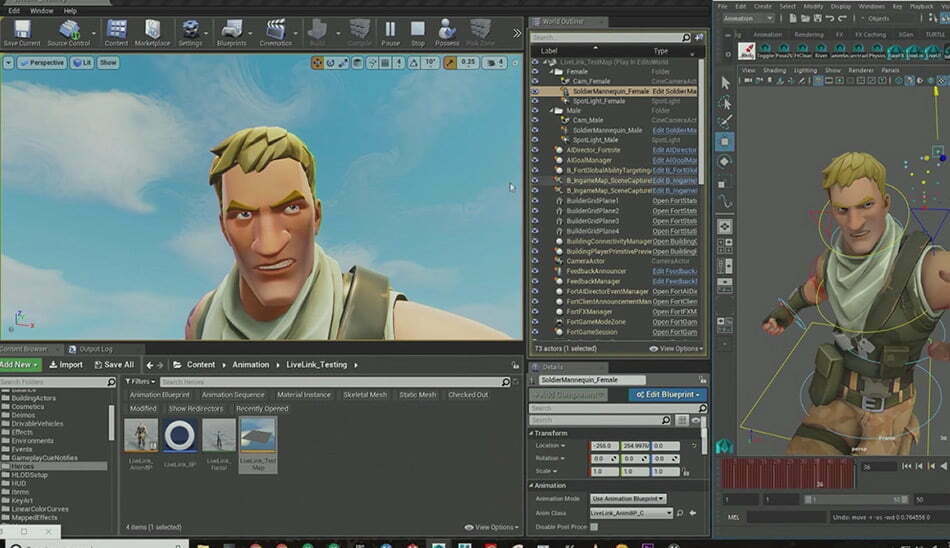950x548 pixels.
Task: Toggle the Animation Sequence filter
Action: click(233, 395)
